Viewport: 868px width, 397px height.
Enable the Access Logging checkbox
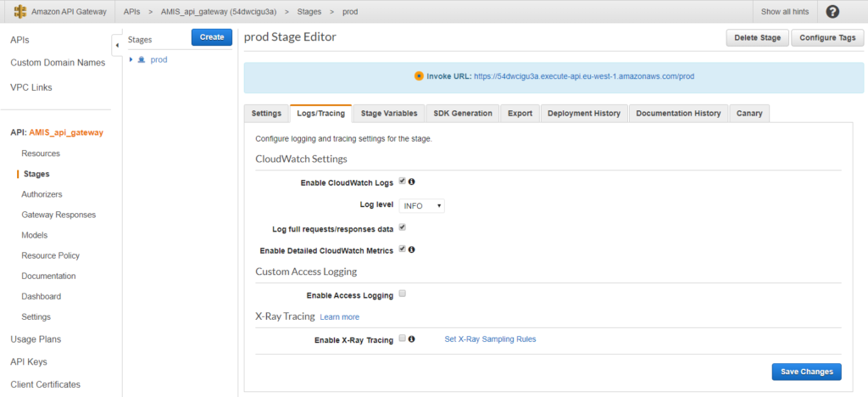pos(403,294)
